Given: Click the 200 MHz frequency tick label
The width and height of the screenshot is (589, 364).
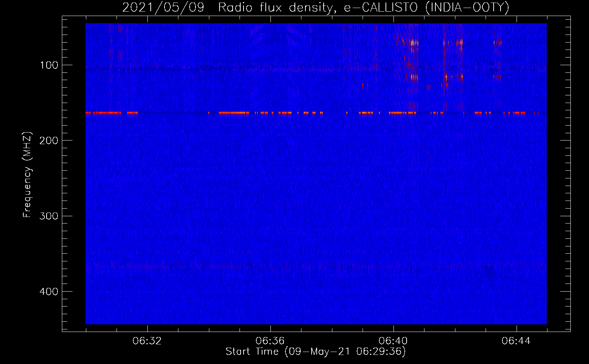Looking at the screenshot, I should [49, 141].
